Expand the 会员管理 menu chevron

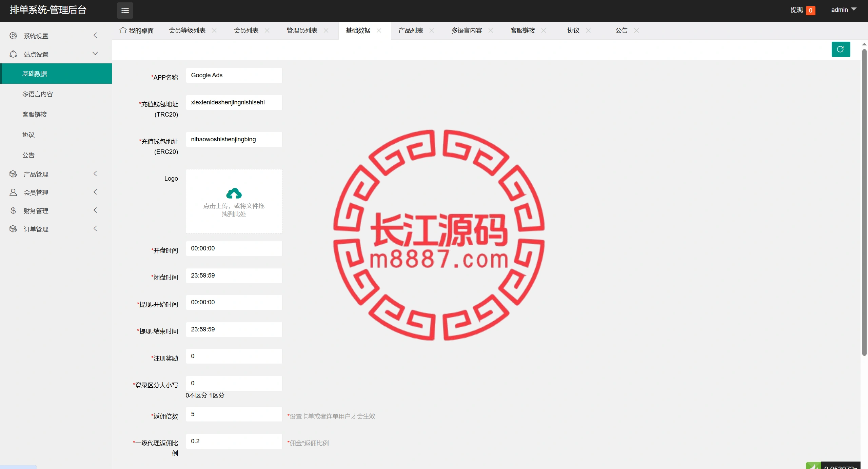point(95,192)
